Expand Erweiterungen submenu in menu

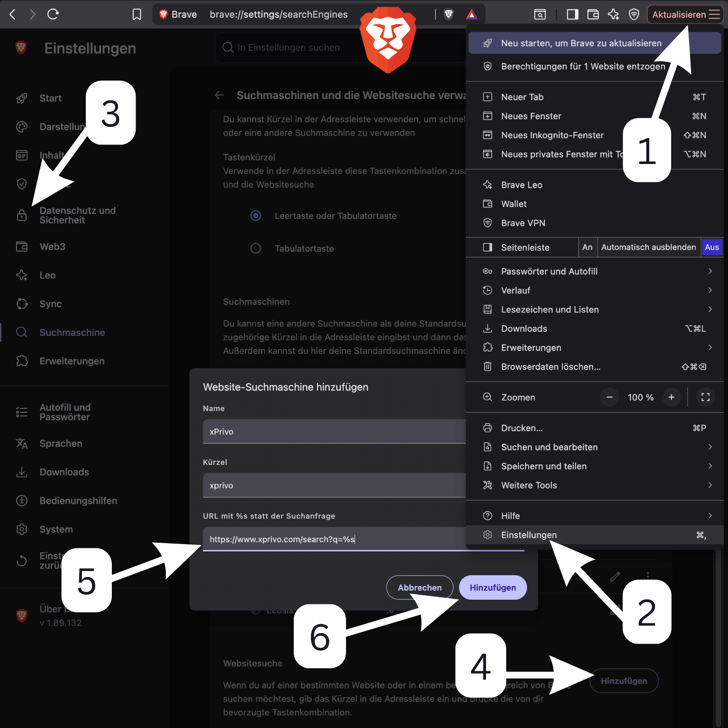[x=595, y=347]
